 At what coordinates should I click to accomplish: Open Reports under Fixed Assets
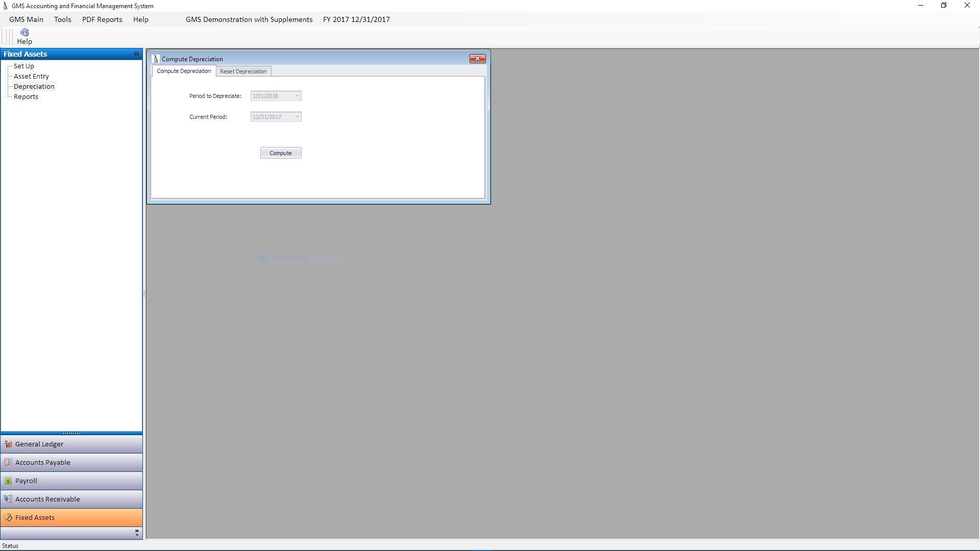(x=26, y=97)
